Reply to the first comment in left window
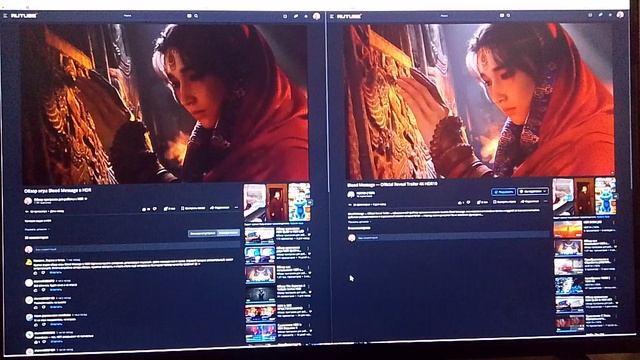The height and width of the screenshot is (360, 640). [56, 272]
